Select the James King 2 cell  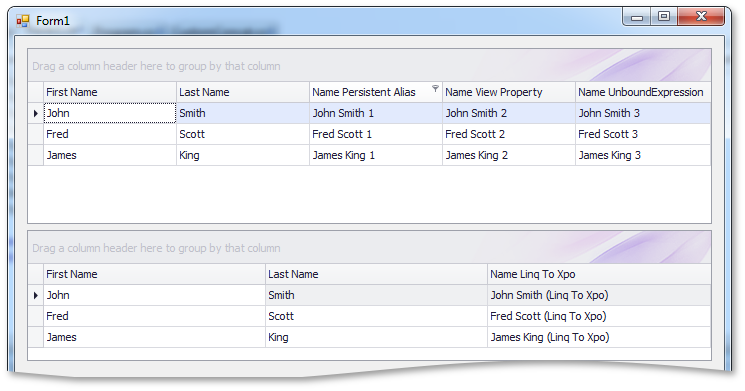[x=509, y=155]
